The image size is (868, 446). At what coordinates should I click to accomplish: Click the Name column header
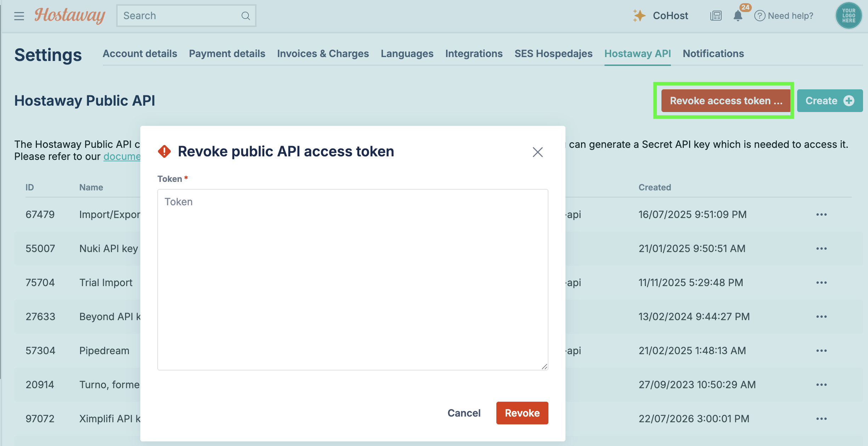coord(91,187)
